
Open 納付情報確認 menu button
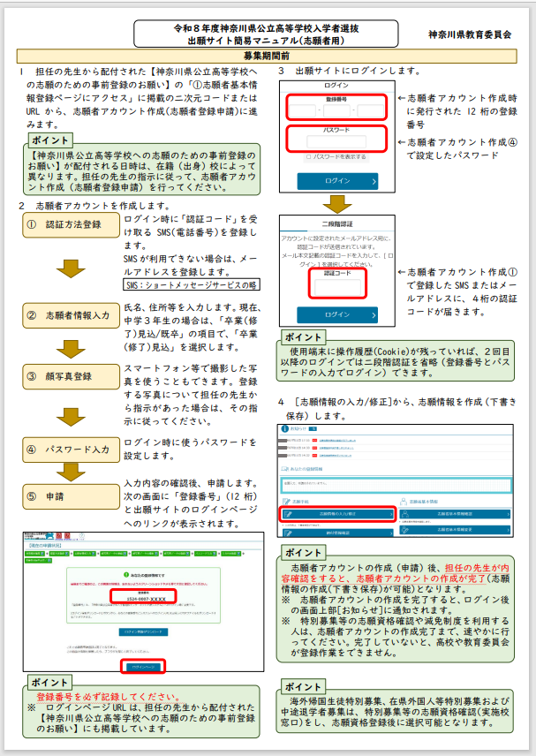(337, 533)
